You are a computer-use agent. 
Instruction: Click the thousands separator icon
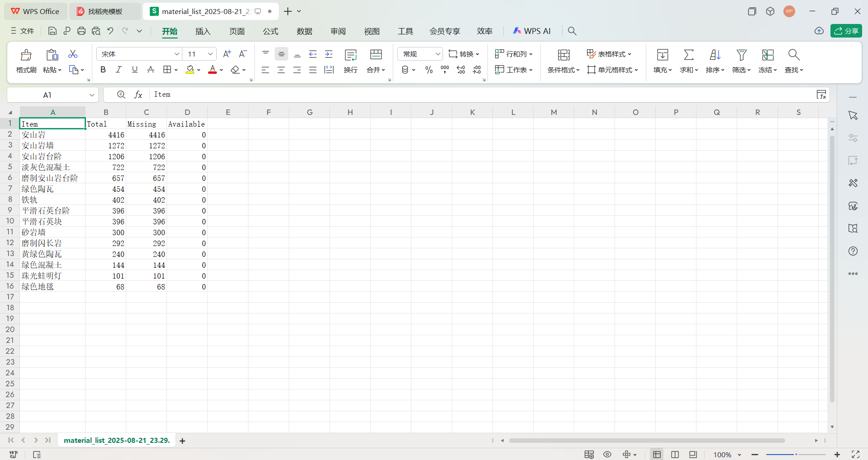click(445, 70)
